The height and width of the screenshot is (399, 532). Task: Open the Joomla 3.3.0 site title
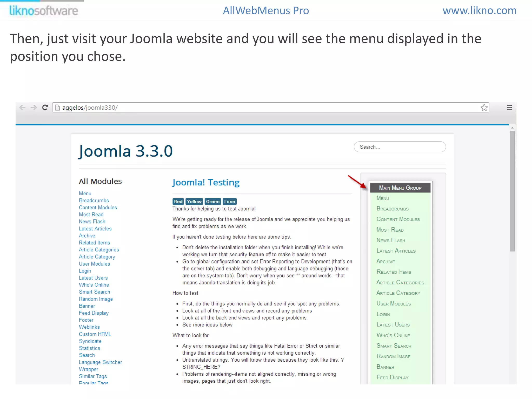(x=126, y=151)
